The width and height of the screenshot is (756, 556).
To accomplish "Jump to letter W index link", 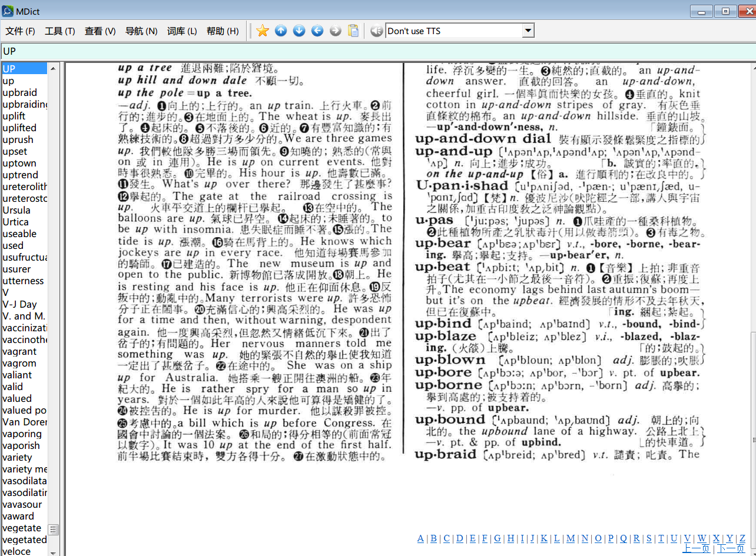I will pyautogui.click(x=701, y=538).
